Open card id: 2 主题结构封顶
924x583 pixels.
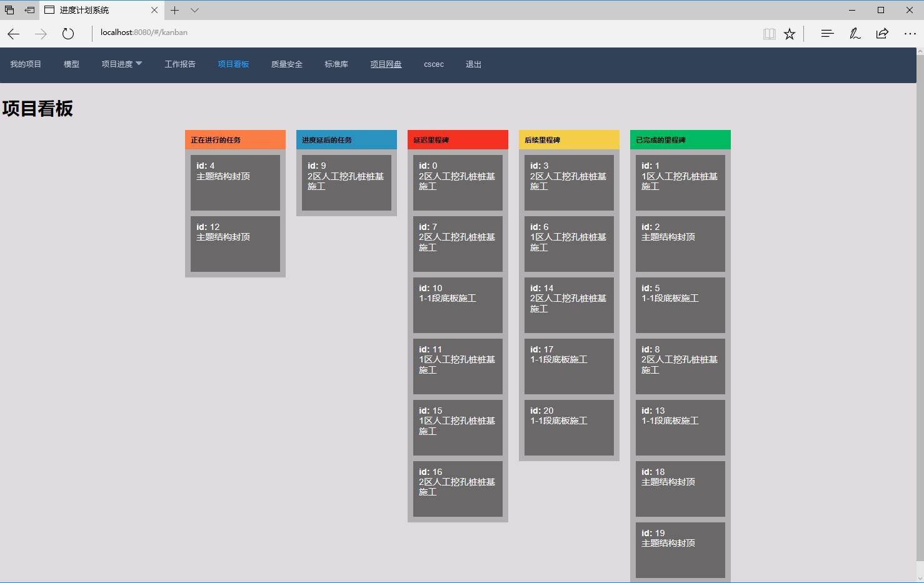click(680, 244)
